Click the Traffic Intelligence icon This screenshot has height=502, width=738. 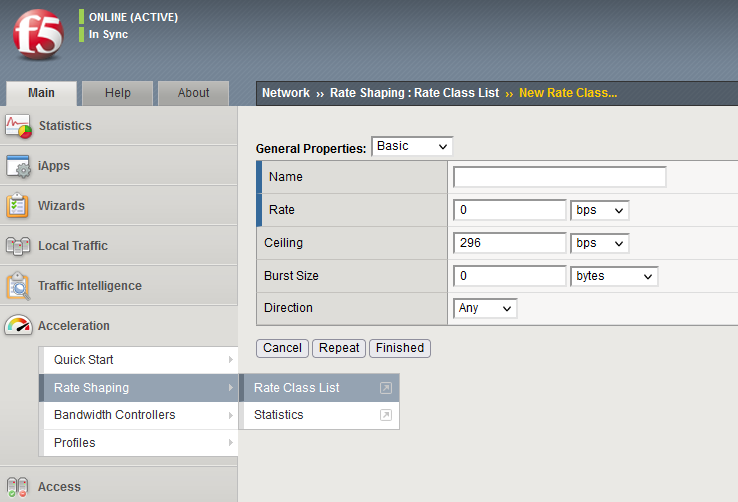(19, 286)
